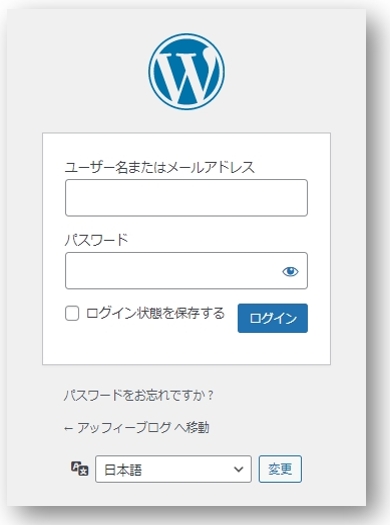Screen dimensions: 390x525
Task: Focus the ユーザー名またはメールアドレス input field
Action: click(x=186, y=198)
